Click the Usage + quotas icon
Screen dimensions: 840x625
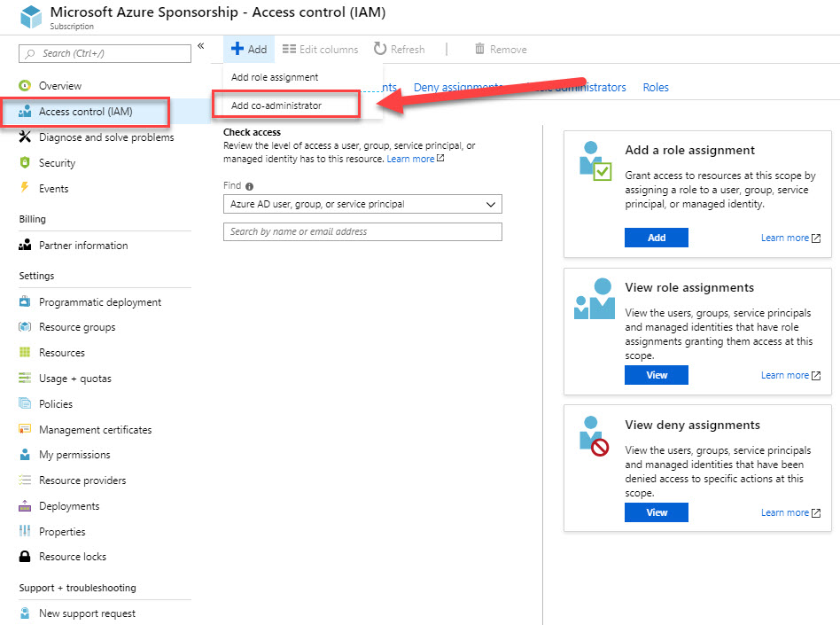click(x=25, y=378)
